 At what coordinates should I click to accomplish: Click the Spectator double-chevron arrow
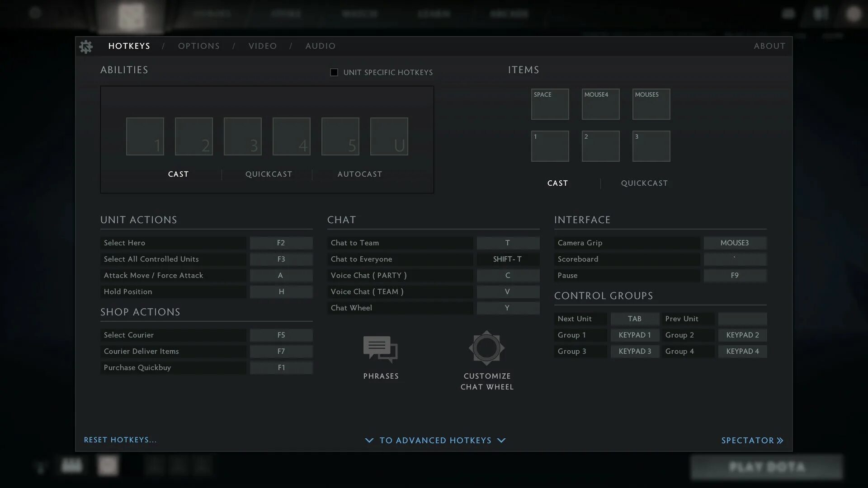tap(780, 441)
